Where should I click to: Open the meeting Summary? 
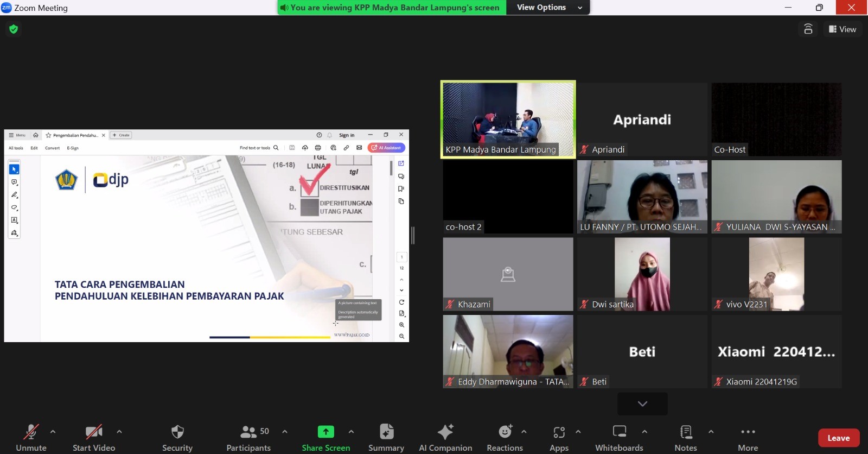386,437
